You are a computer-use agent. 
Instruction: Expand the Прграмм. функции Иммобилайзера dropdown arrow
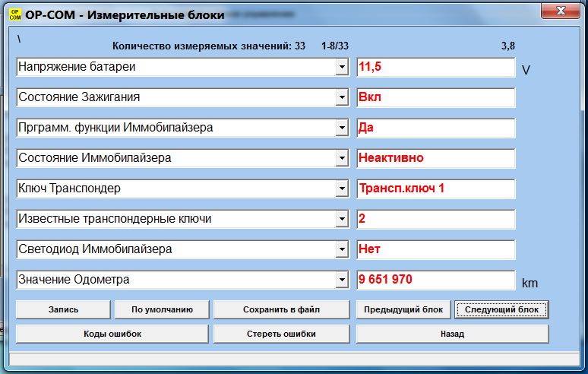(x=342, y=128)
